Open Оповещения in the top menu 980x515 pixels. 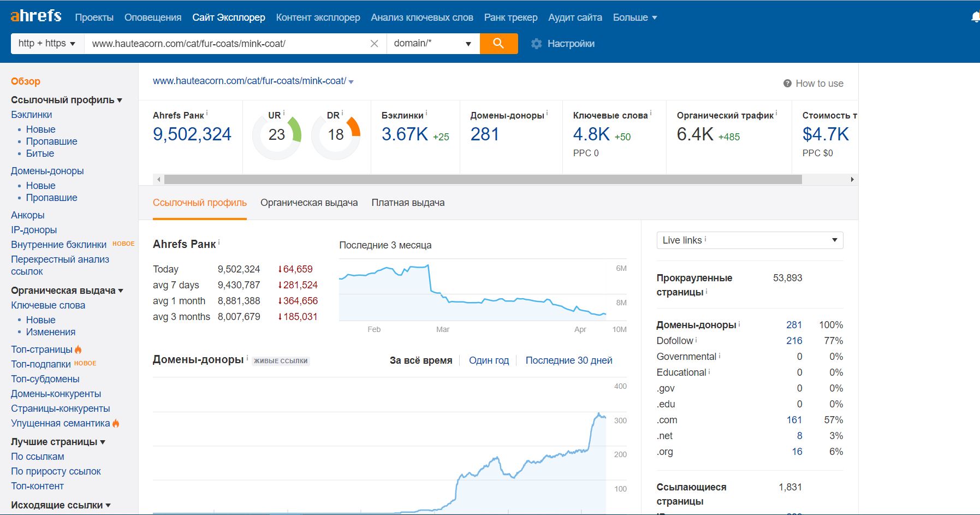[153, 17]
